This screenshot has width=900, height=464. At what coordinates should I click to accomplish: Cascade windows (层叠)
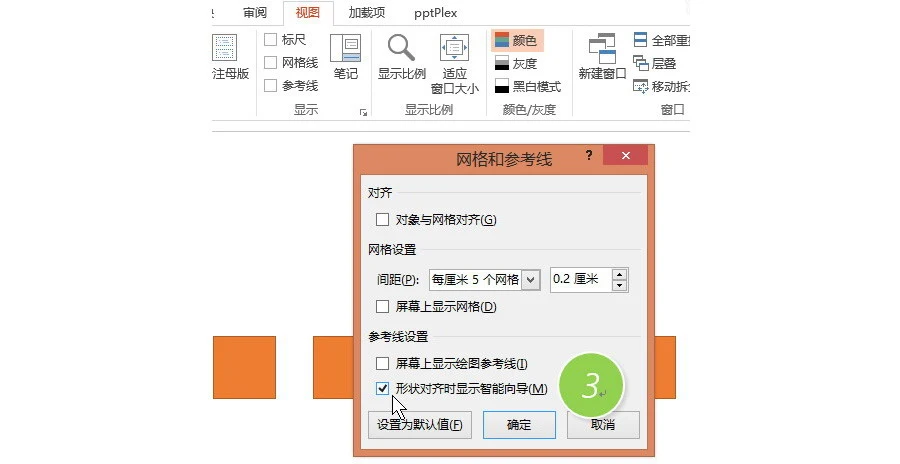(654, 64)
